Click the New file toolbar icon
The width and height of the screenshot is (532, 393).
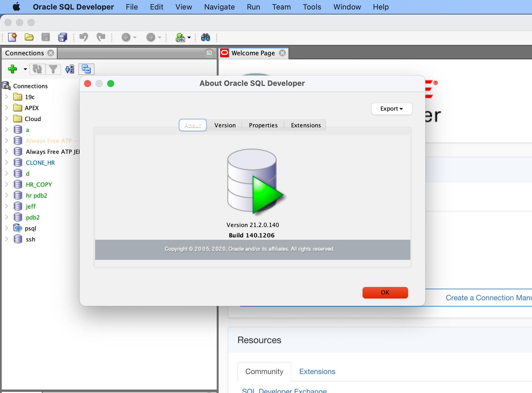click(x=12, y=37)
